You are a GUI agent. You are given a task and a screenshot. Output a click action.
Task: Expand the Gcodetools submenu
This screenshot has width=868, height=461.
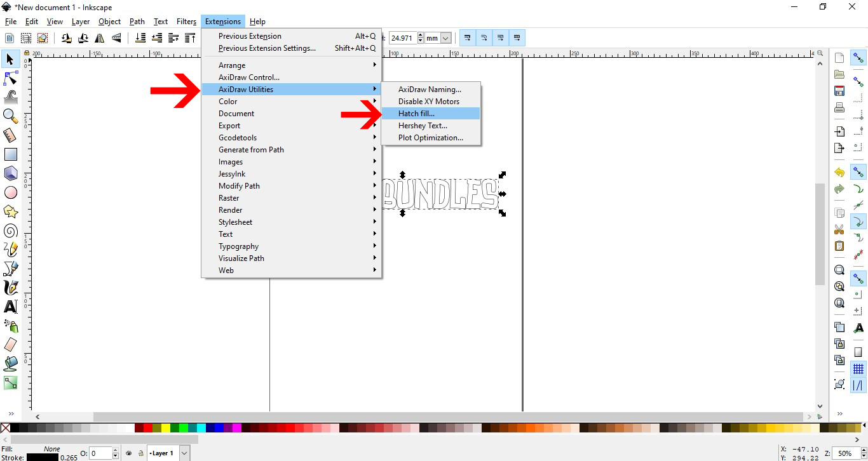(292, 138)
